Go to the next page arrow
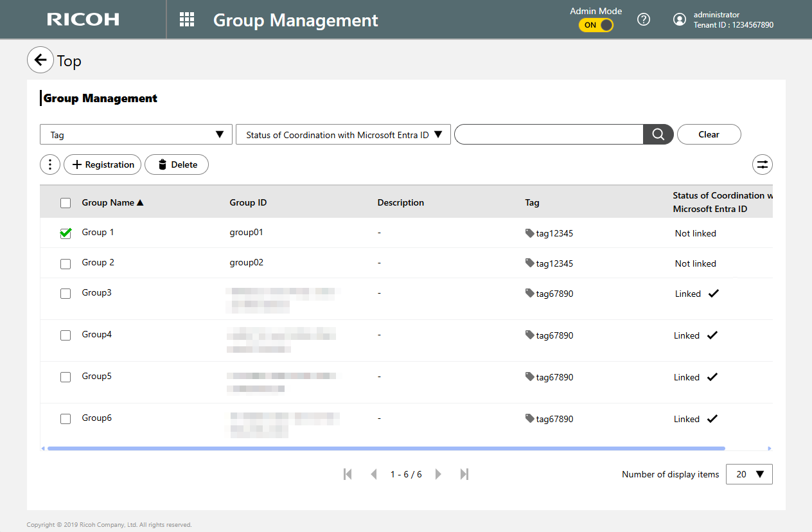The height and width of the screenshot is (532, 812). pos(438,474)
